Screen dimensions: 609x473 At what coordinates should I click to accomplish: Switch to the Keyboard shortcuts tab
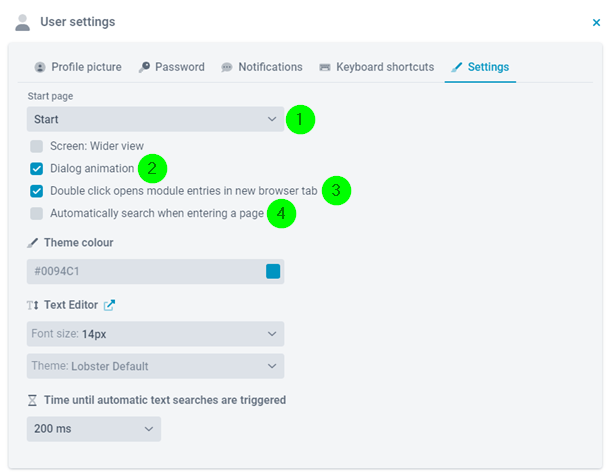pos(376,67)
